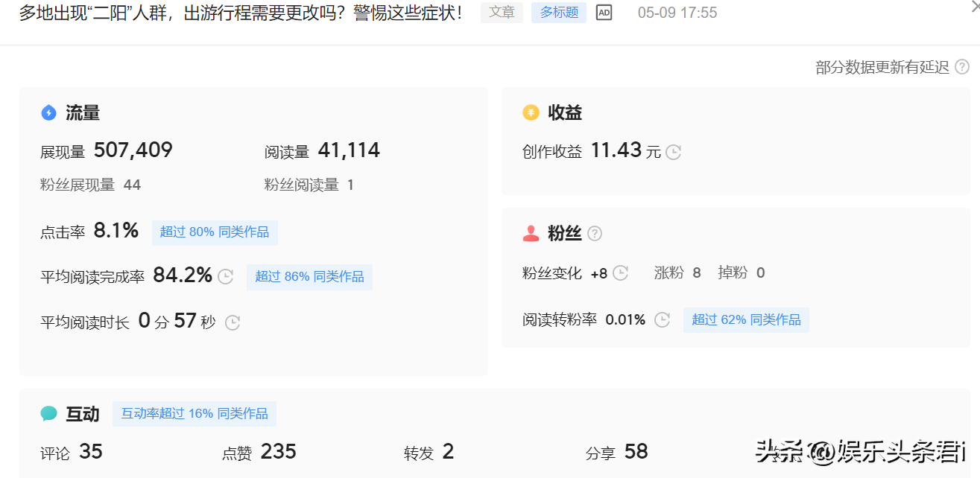Viewport: 980px width, 478px height.
Task: Click the clock icon next to average reading duration
Action: pos(233,322)
